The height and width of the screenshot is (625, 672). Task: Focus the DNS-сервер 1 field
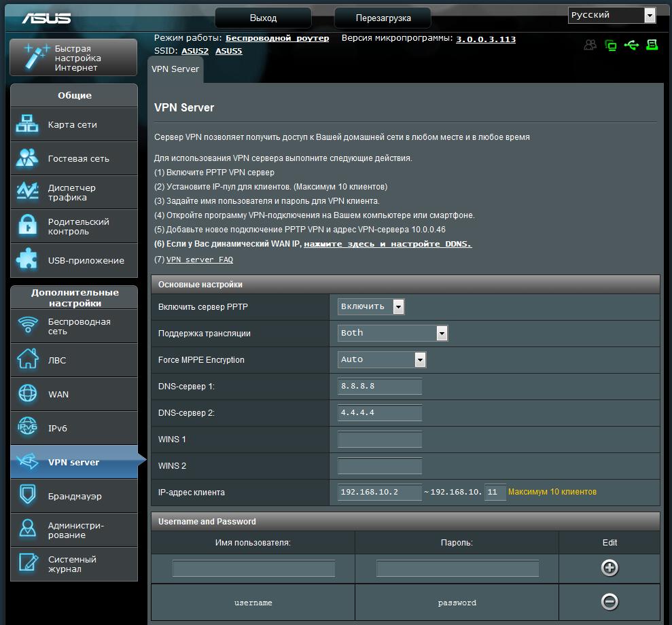[x=380, y=386]
